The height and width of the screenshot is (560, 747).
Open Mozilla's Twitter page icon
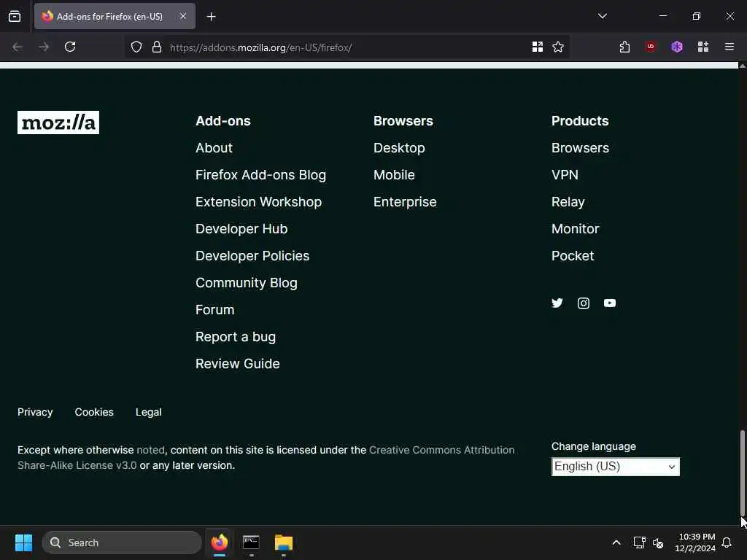[x=557, y=303]
